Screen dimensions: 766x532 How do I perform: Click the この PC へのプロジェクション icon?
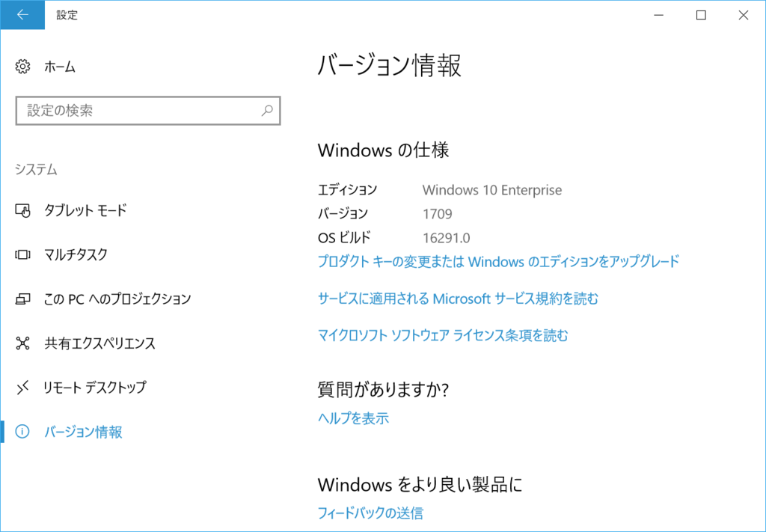(x=22, y=299)
